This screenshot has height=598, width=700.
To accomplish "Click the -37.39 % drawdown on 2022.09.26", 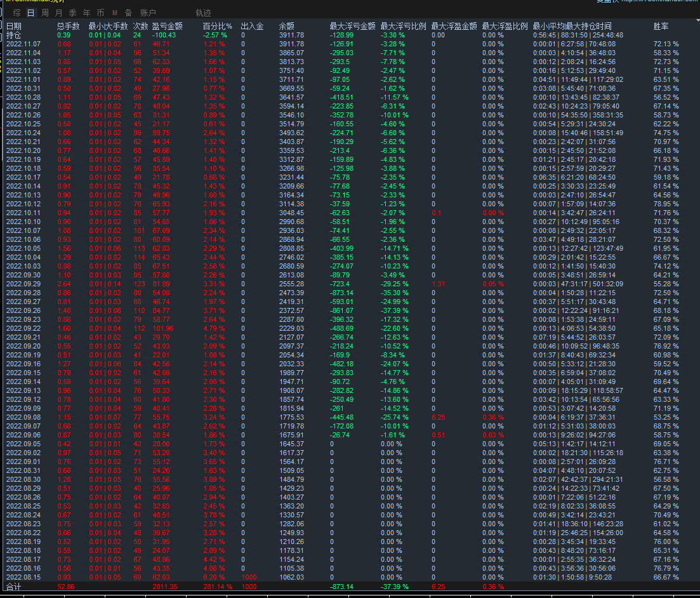I will 395,310.
